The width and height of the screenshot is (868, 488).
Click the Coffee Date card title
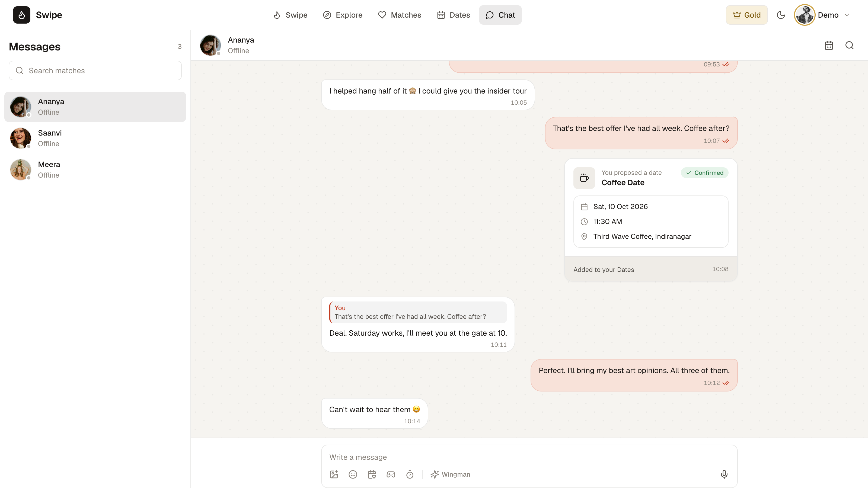pyautogui.click(x=623, y=182)
